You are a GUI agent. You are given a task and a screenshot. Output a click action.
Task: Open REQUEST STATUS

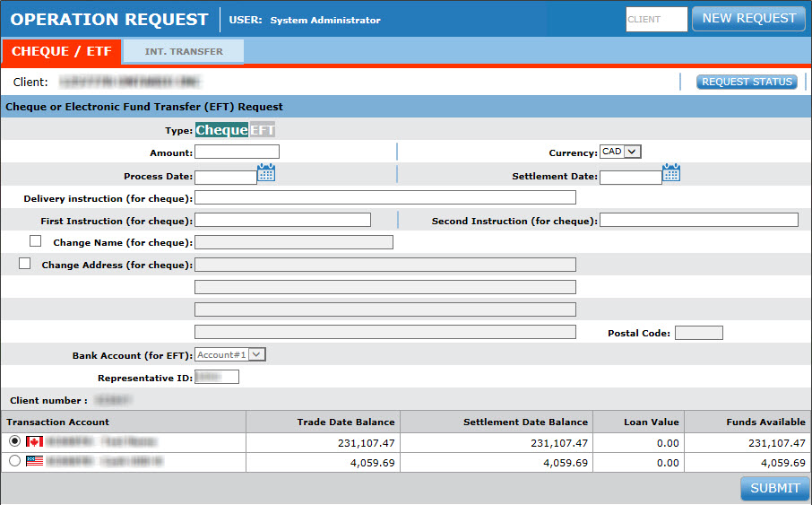pyautogui.click(x=747, y=82)
